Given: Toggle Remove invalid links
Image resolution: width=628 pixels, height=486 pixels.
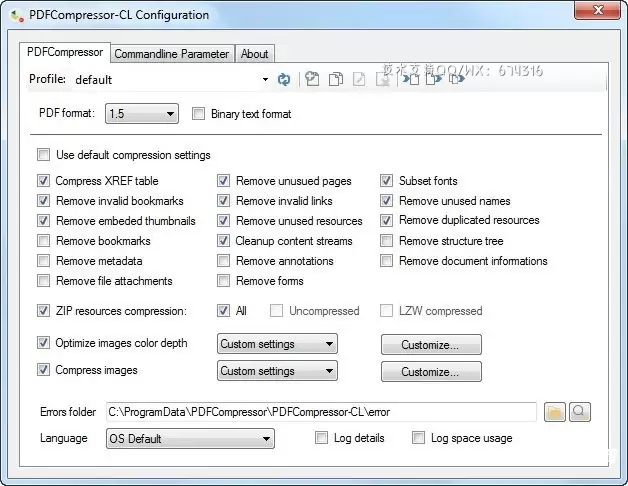Looking at the screenshot, I should tap(223, 201).
